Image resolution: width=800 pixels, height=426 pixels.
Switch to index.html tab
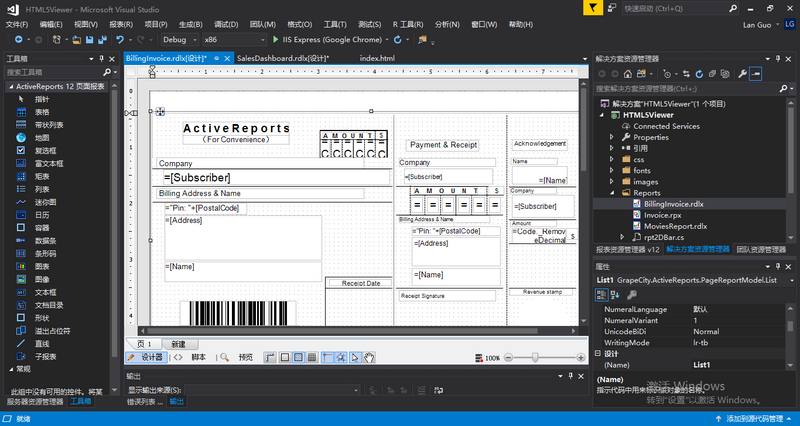coord(377,58)
